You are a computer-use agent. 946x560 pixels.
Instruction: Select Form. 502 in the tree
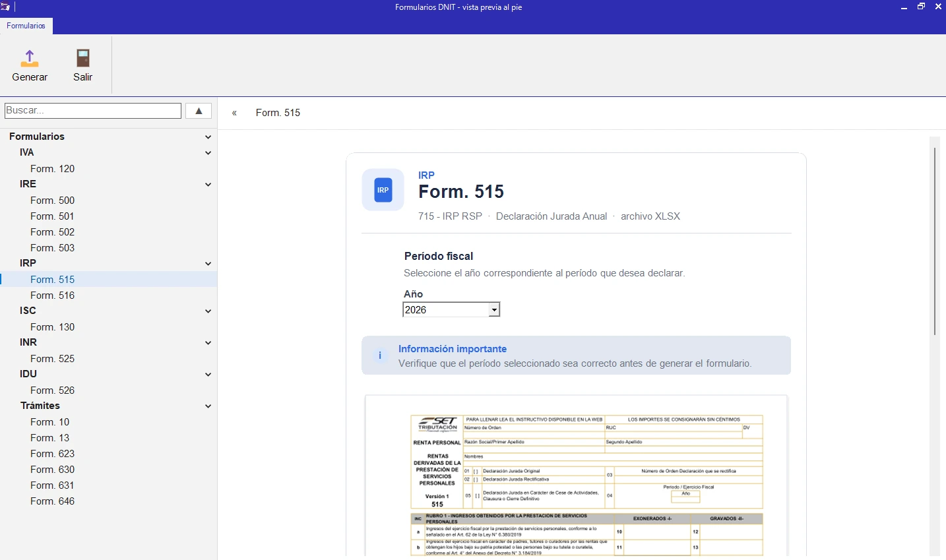point(52,232)
